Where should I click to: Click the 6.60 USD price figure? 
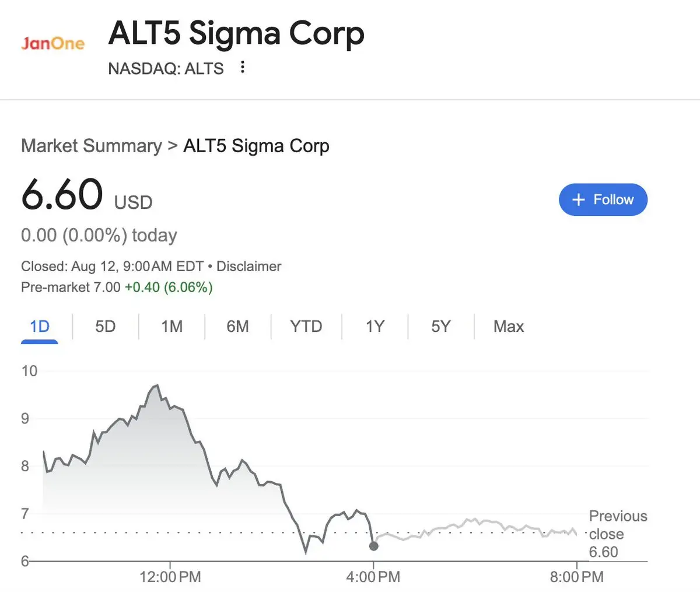[87, 195]
